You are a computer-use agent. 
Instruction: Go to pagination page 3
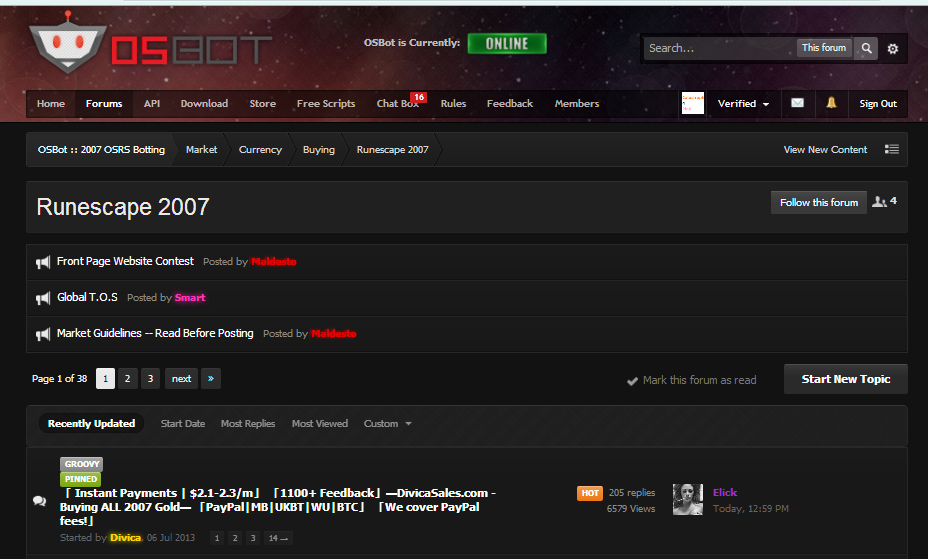[150, 379]
